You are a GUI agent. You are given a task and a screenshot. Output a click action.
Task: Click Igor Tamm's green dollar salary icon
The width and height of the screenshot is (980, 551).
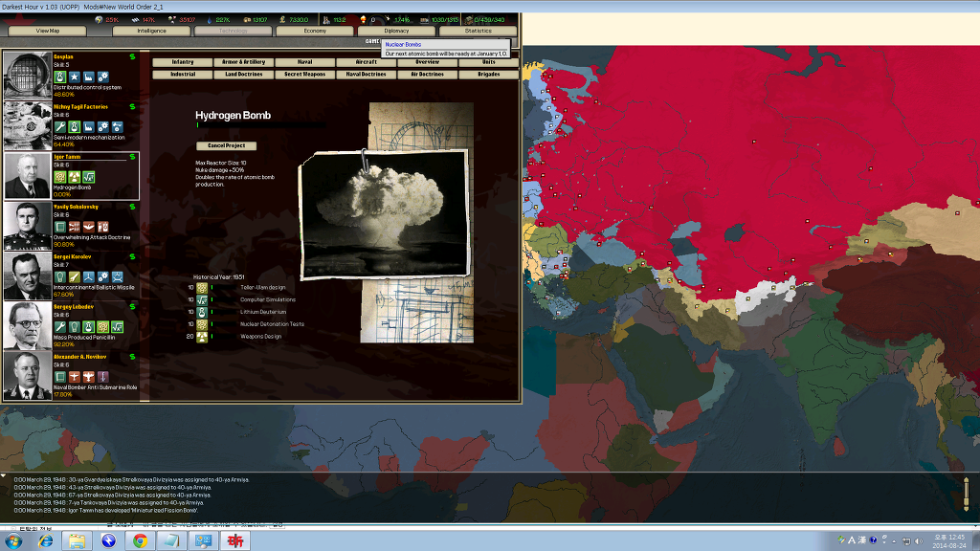coord(132,157)
